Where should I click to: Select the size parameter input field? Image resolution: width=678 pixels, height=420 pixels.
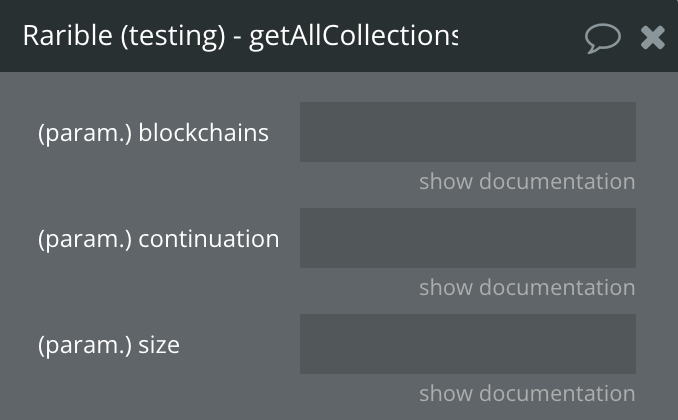[x=468, y=344]
